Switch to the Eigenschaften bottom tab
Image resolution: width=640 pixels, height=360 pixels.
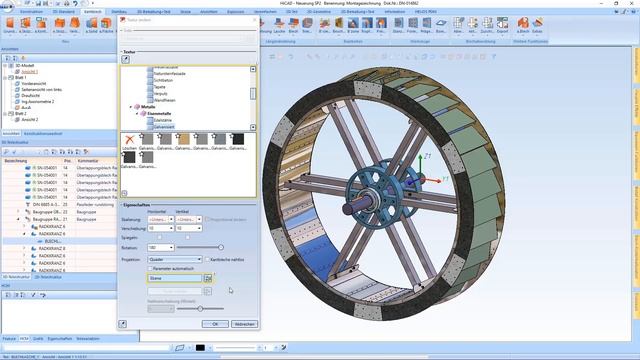pos(60,338)
